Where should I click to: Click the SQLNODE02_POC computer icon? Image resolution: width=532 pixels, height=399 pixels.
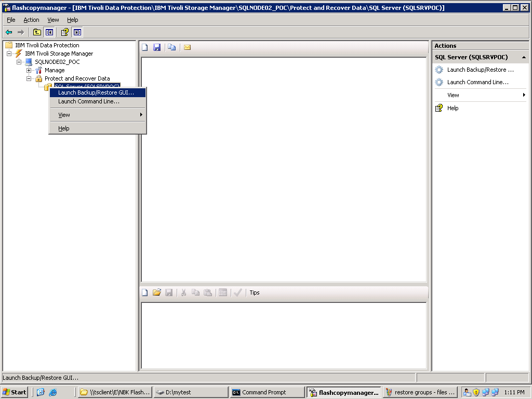(29, 62)
